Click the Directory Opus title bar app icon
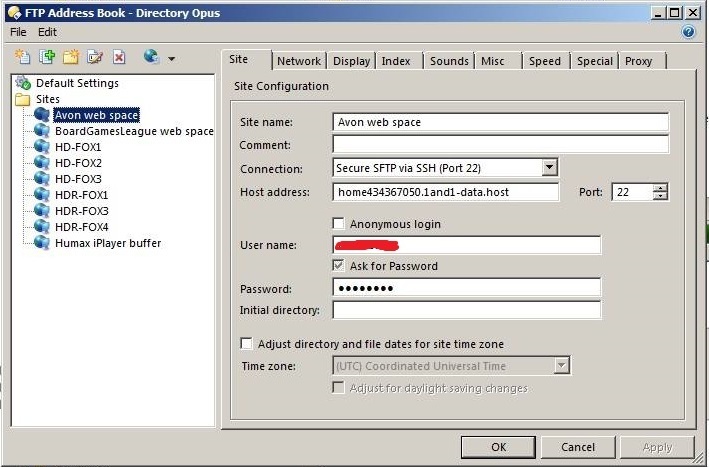Image resolution: width=709 pixels, height=467 pixels. [x=14, y=13]
